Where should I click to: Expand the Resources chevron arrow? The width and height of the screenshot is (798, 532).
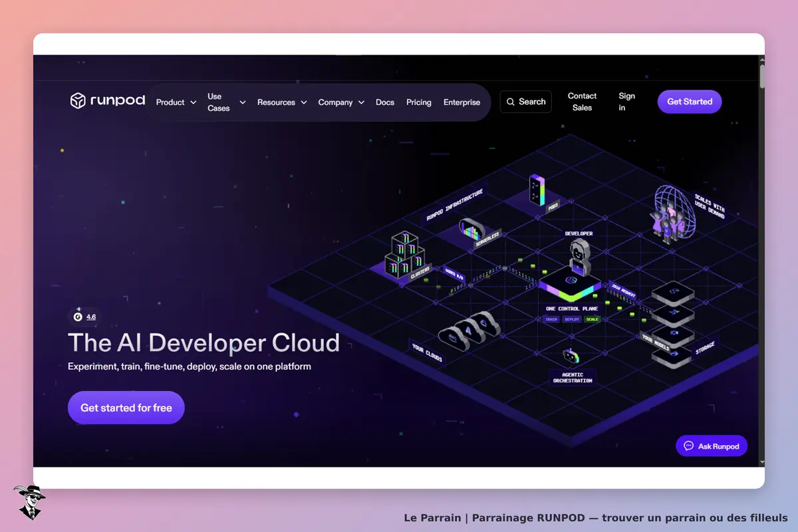tap(304, 102)
